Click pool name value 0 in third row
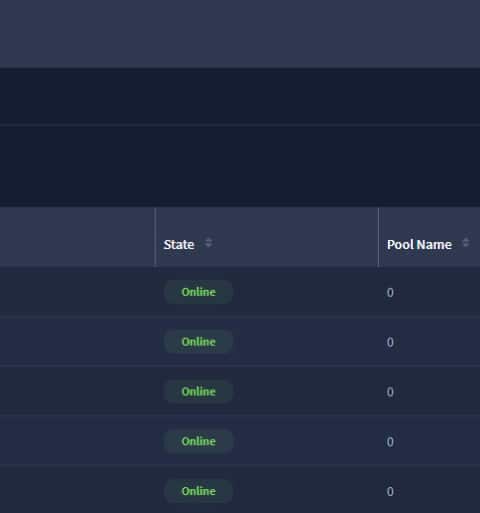This screenshot has height=513, width=480. click(390, 392)
